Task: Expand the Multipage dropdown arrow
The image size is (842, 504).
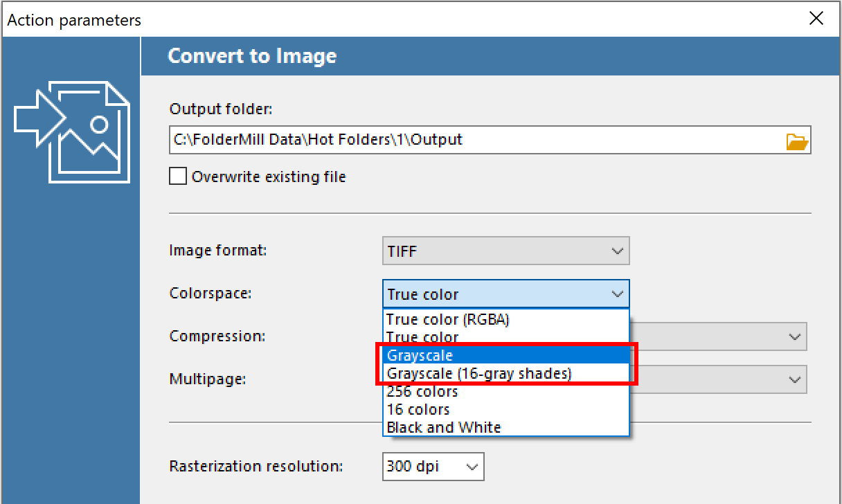Action: (x=794, y=379)
